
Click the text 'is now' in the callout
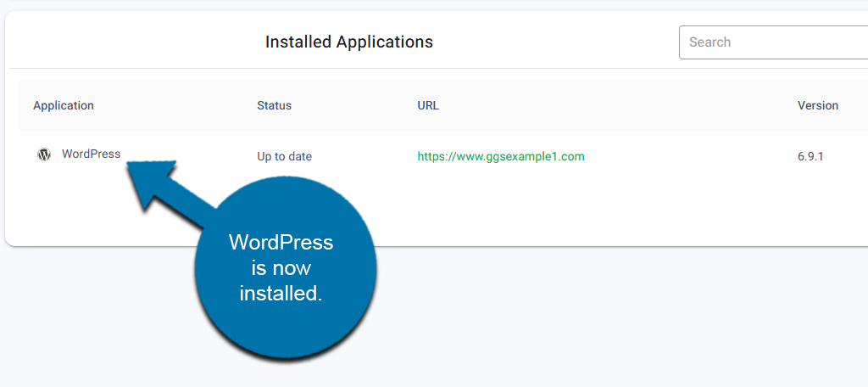(281, 268)
